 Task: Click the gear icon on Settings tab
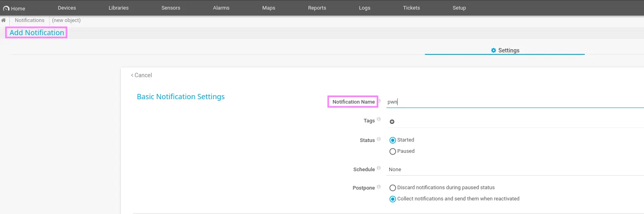pyautogui.click(x=494, y=50)
